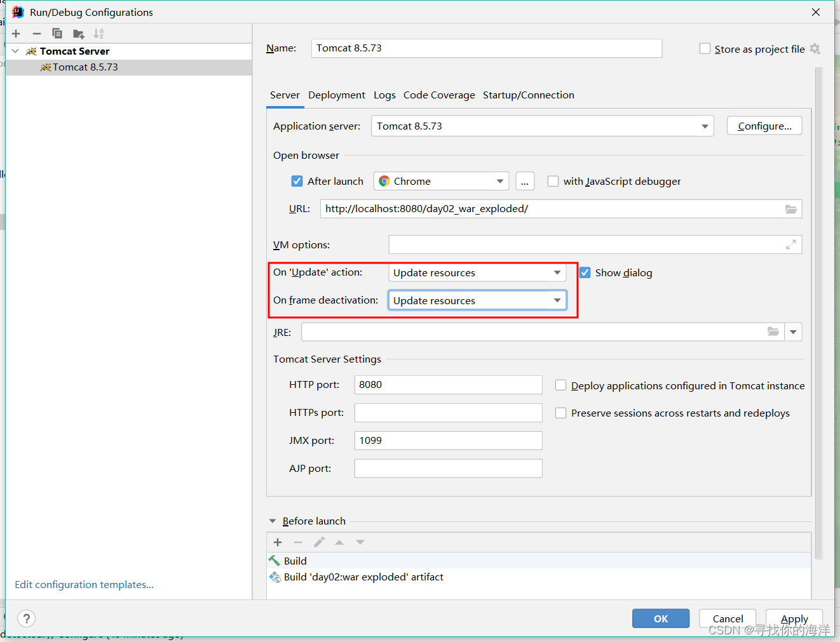Click the HTTPs port field

click(x=449, y=413)
